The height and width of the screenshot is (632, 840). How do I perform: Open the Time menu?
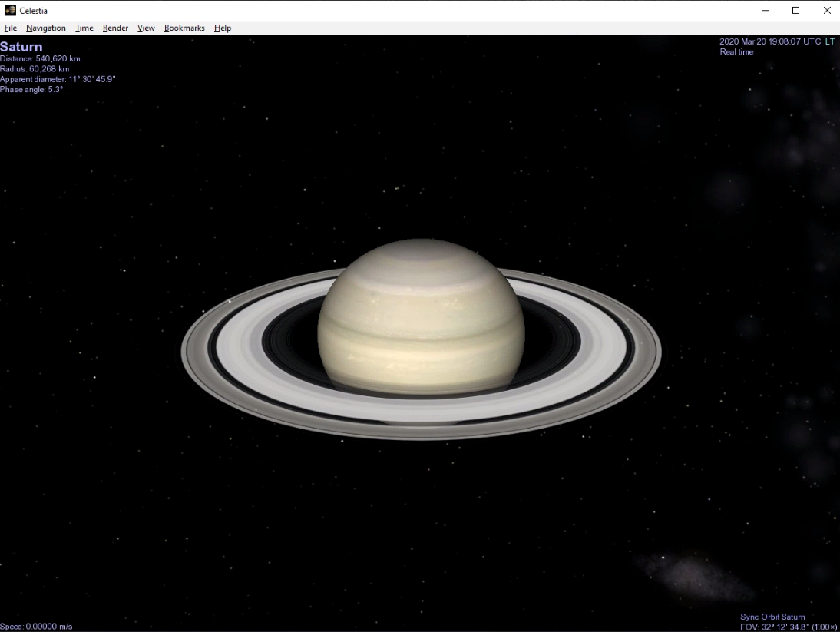point(84,28)
